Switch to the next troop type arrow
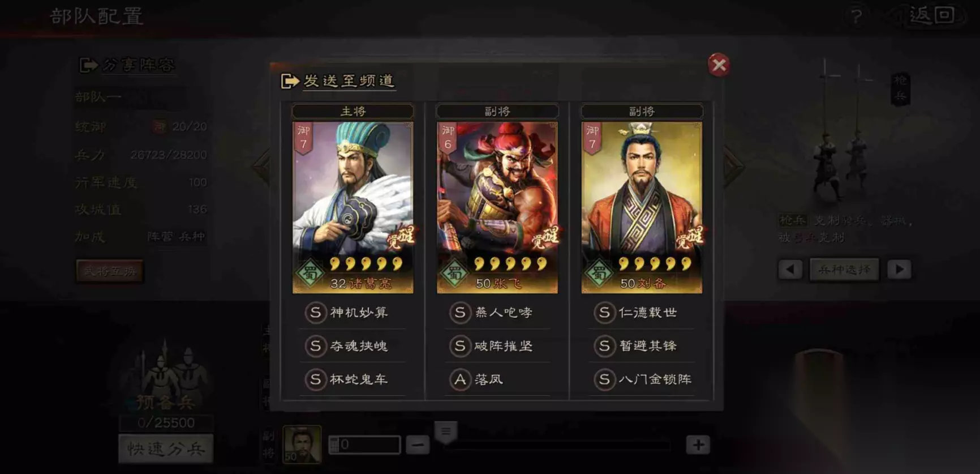The height and width of the screenshot is (474, 980). pyautogui.click(x=899, y=270)
